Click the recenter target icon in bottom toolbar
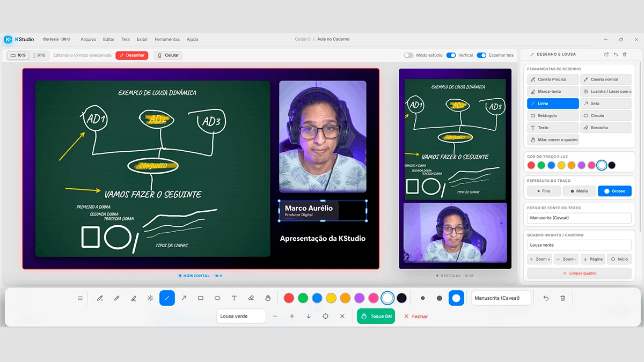 tap(325, 316)
